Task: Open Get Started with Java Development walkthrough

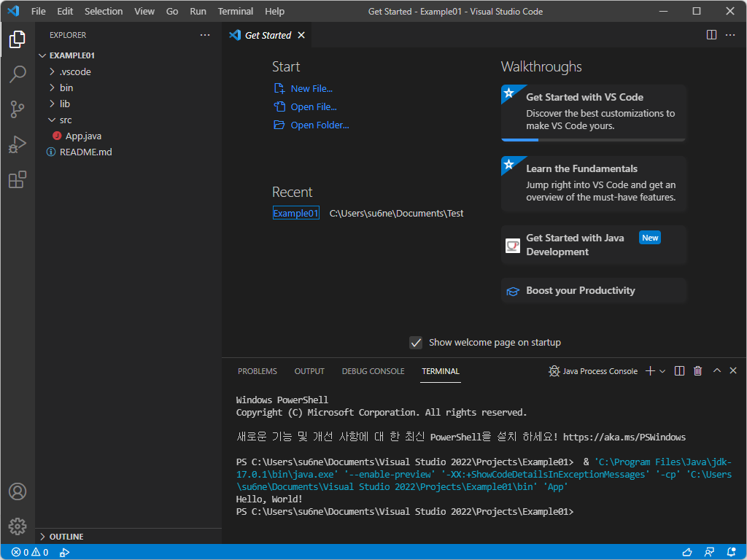Action: coord(593,245)
